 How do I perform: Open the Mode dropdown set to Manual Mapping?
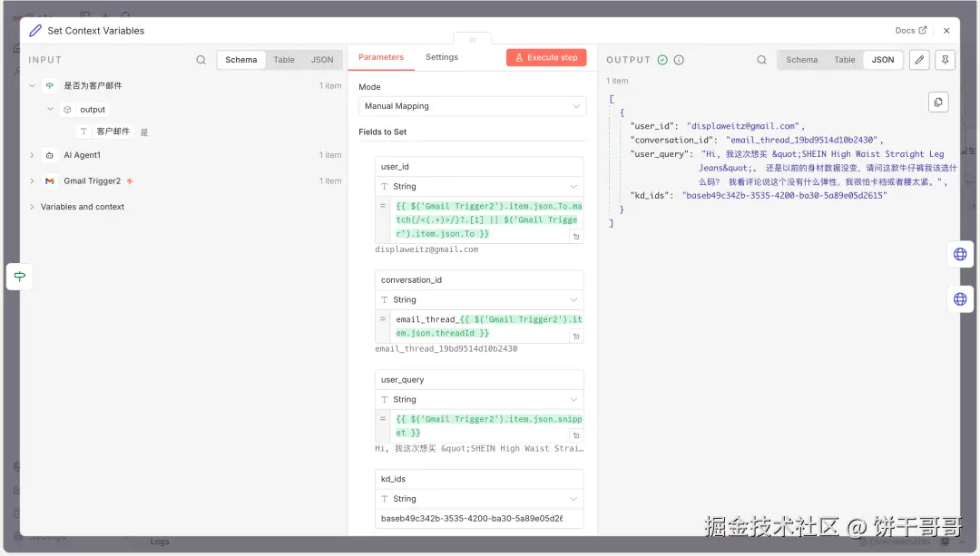click(473, 106)
